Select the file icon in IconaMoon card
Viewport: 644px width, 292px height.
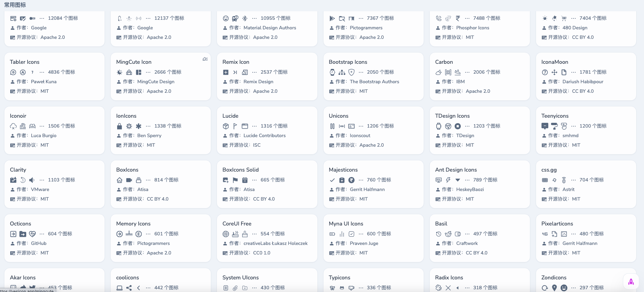(x=564, y=72)
